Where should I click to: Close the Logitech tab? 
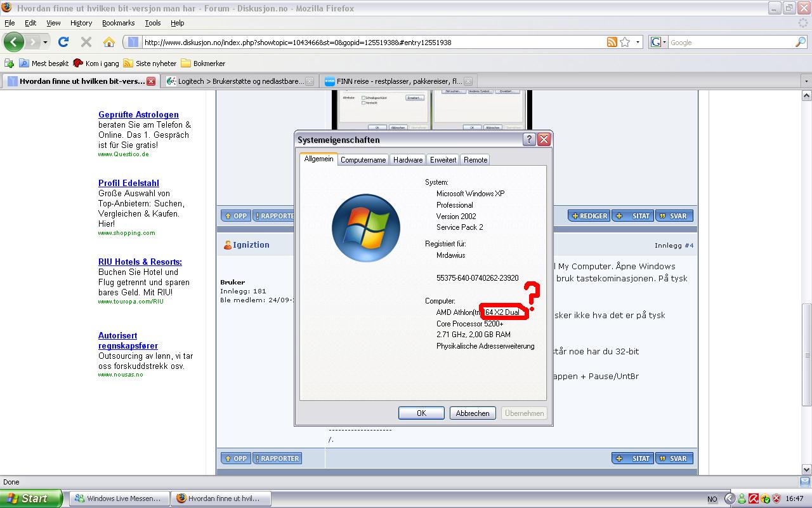(310, 81)
